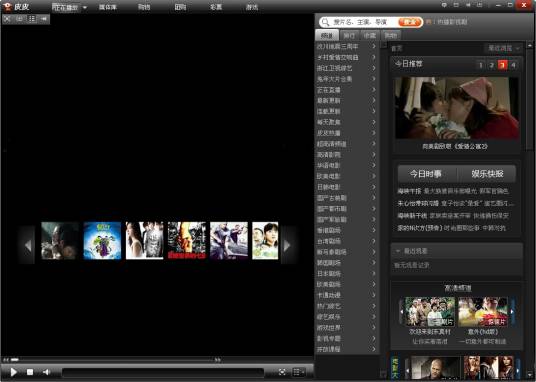Stop playback with the square stop button
The width and height of the screenshot is (536, 382).
click(x=30, y=372)
